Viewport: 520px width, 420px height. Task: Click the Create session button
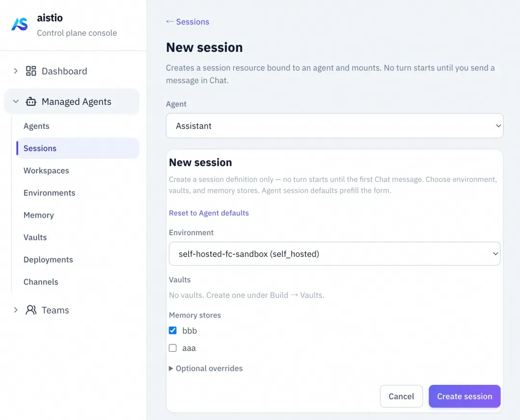coord(465,396)
